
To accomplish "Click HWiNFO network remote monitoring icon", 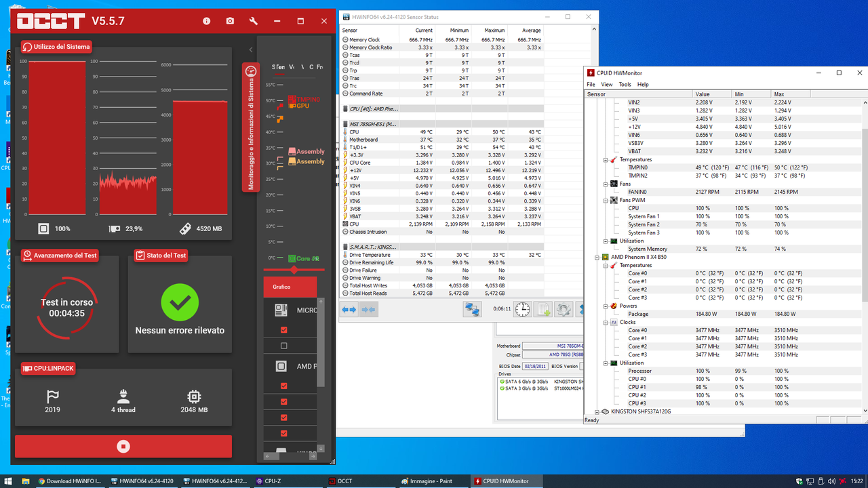I will click(473, 310).
